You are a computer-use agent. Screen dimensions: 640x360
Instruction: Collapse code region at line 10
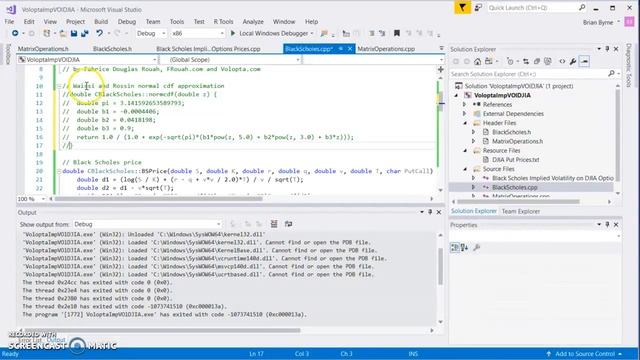click(x=59, y=86)
